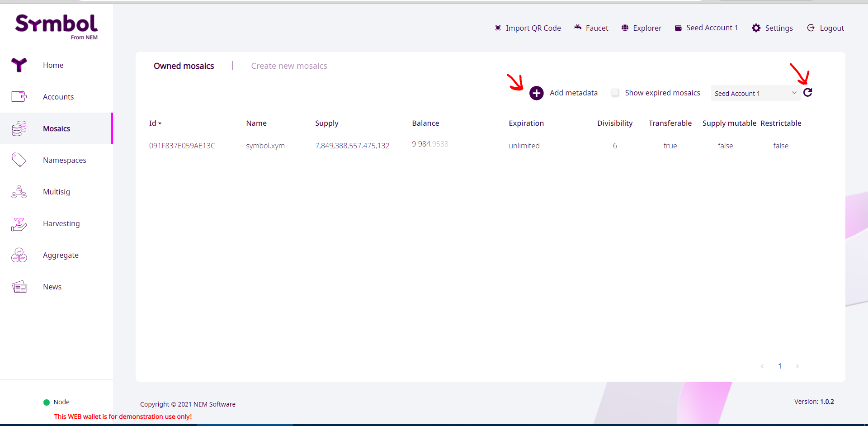Click mosaic Id 091F837E059AE13C

pos(182,146)
